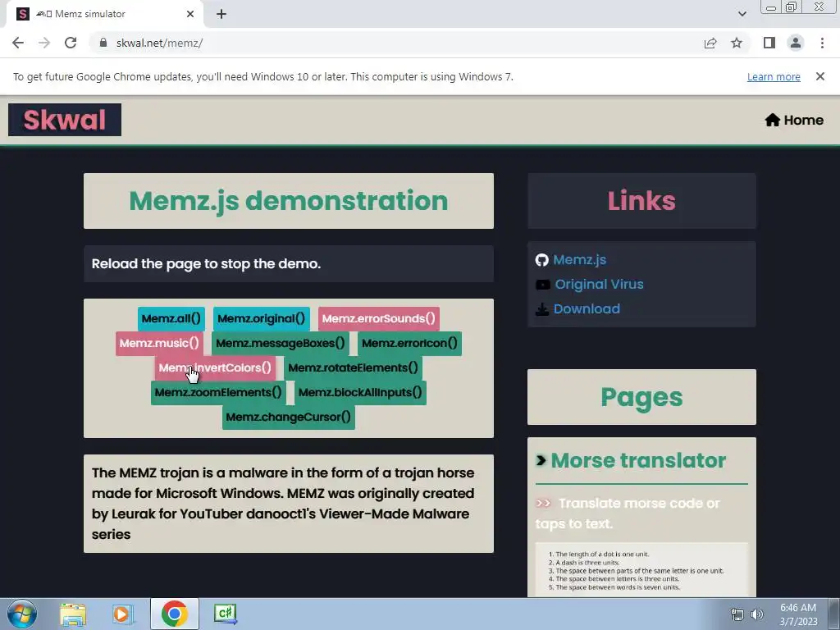This screenshot has height=630, width=840.
Task: Go to the Home page link
Action: [x=794, y=120]
